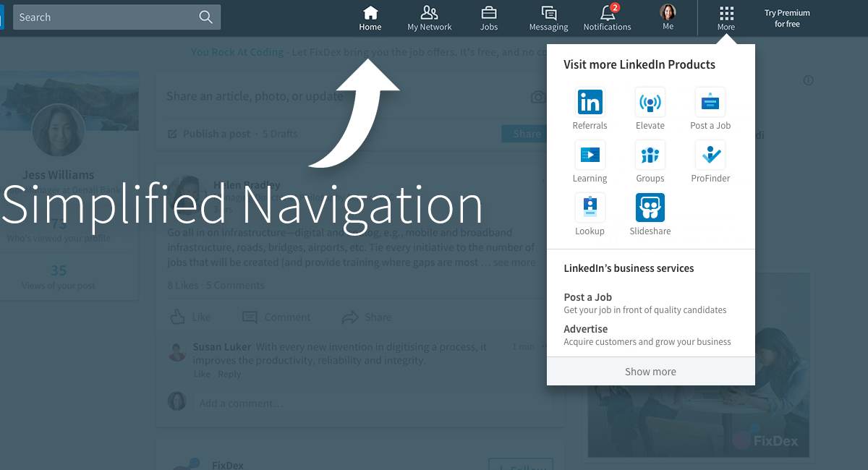Click the search magnifier icon

click(205, 17)
